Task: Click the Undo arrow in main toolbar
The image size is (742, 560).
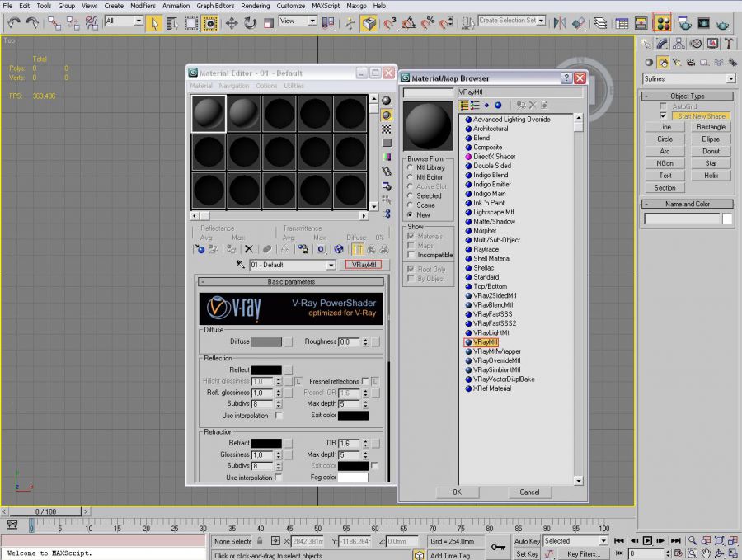Action: pos(14,23)
